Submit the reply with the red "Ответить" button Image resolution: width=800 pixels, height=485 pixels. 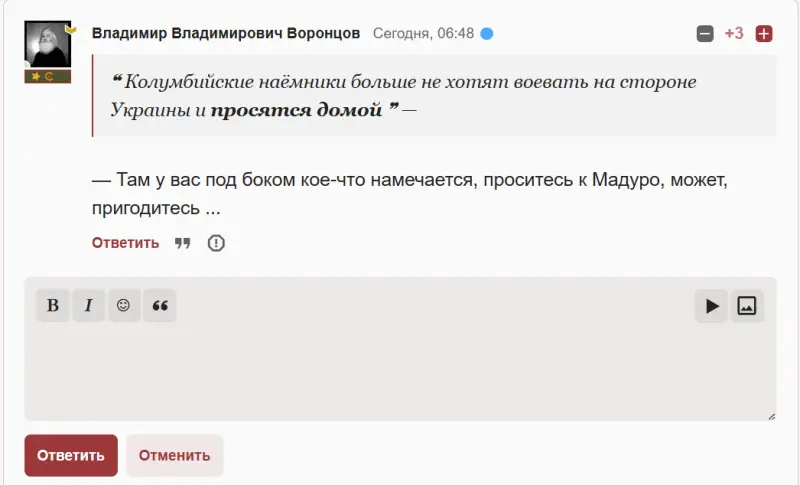[71, 456]
